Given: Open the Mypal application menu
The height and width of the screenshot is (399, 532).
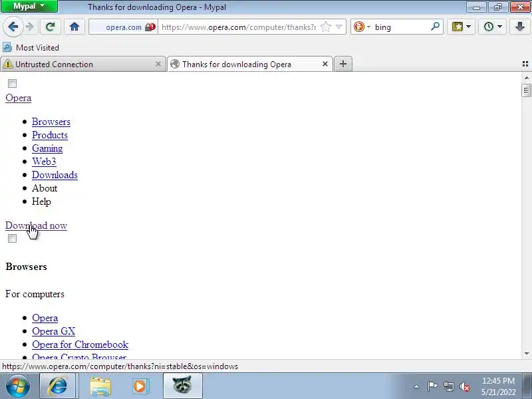Looking at the screenshot, I should [x=29, y=6].
